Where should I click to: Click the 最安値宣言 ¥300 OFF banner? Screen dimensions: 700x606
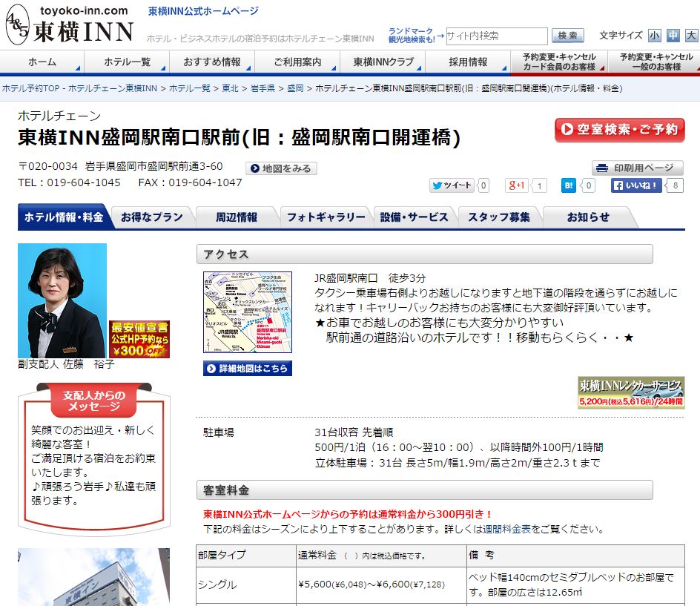click(139, 339)
